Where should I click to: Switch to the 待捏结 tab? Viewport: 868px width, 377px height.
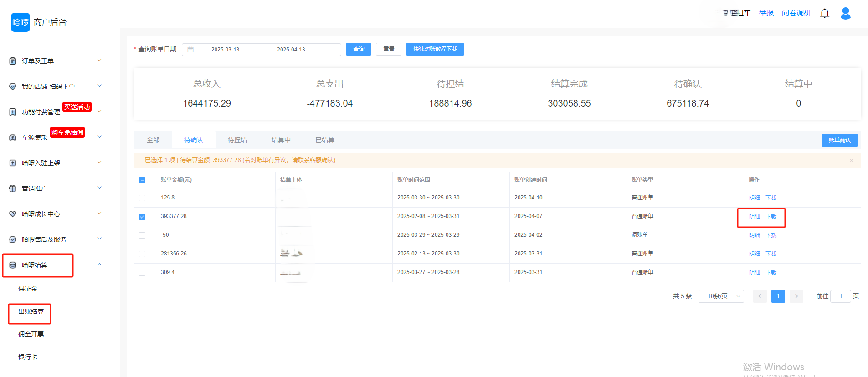click(237, 140)
